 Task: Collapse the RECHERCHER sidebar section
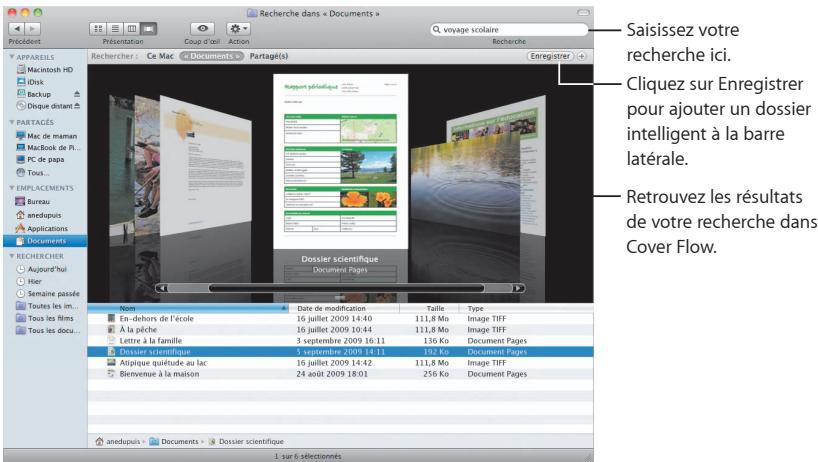tap(11, 256)
